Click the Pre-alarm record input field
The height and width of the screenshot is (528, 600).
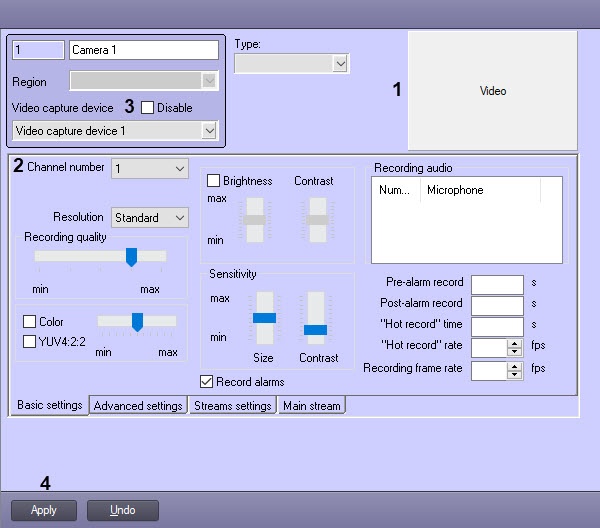tap(497, 283)
